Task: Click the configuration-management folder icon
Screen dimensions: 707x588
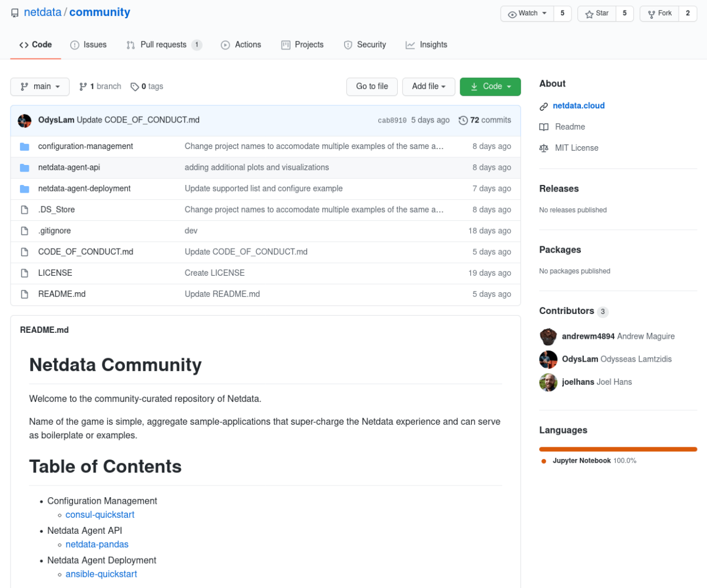Action: (24, 146)
